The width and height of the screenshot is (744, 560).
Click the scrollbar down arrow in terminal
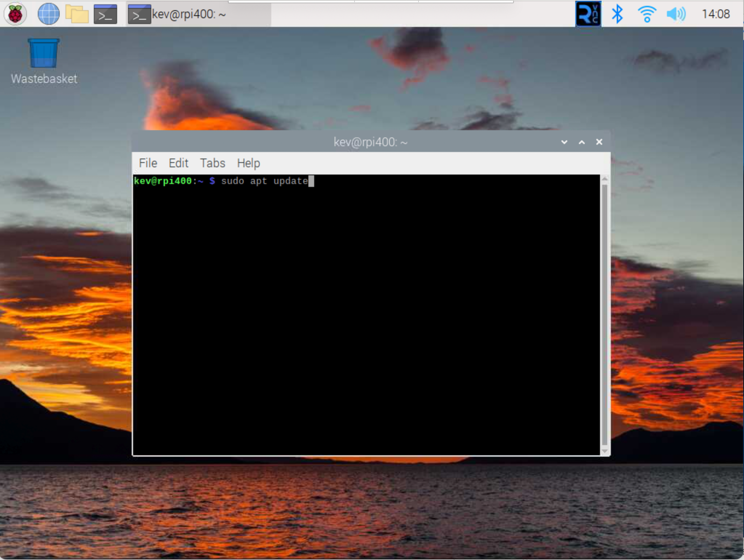click(x=604, y=451)
